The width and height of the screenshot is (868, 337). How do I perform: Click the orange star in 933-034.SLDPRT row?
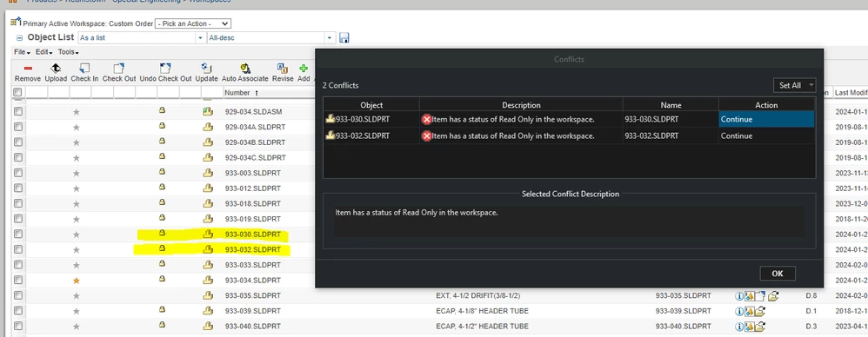(x=77, y=281)
